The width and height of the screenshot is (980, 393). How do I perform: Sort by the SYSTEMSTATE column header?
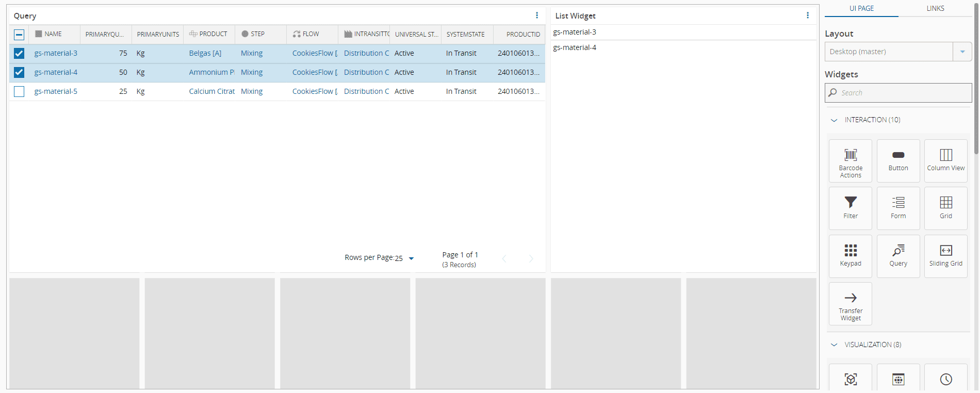(467, 34)
